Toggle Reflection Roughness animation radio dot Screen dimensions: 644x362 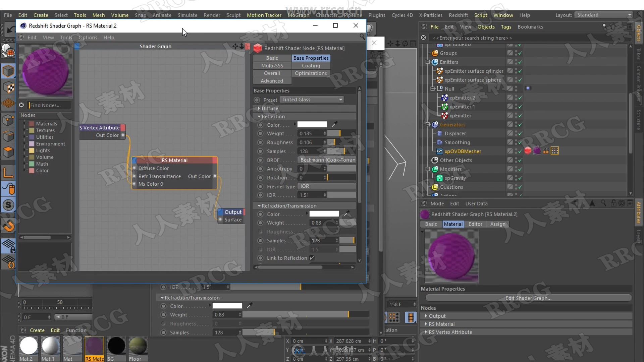pyautogui.click(x=260, y=142)
